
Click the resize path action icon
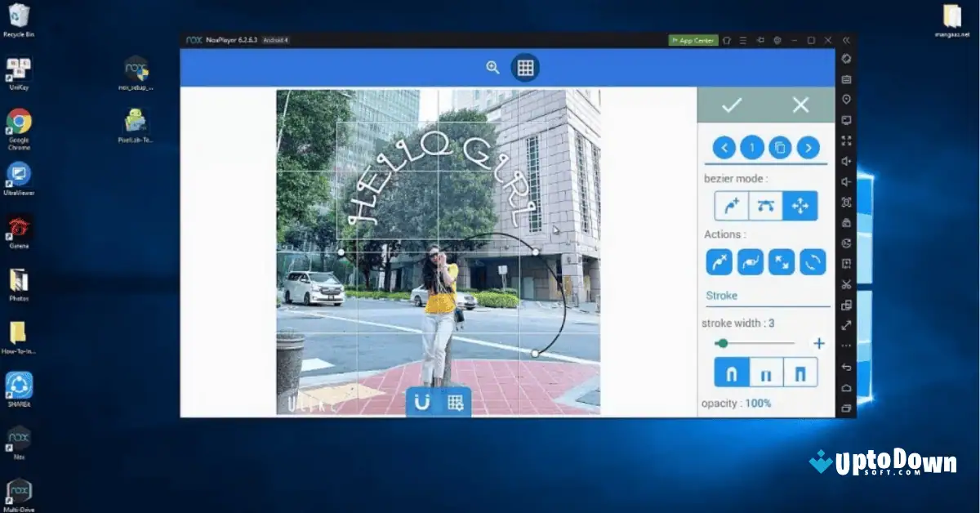pos(783,261)
